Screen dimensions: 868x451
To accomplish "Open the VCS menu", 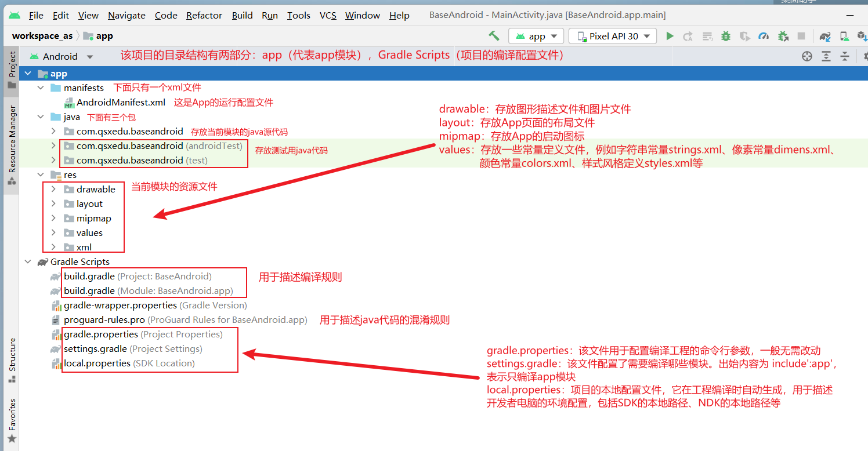I will tap(328, 16).
